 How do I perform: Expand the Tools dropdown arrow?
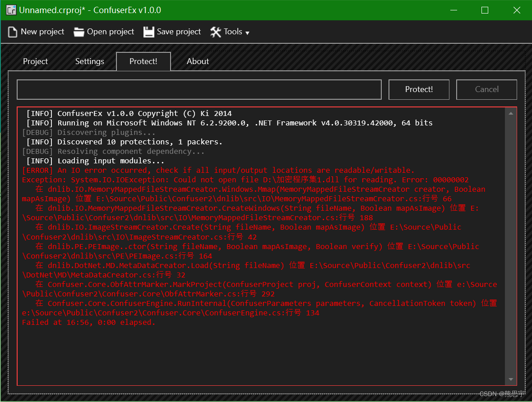247,33
